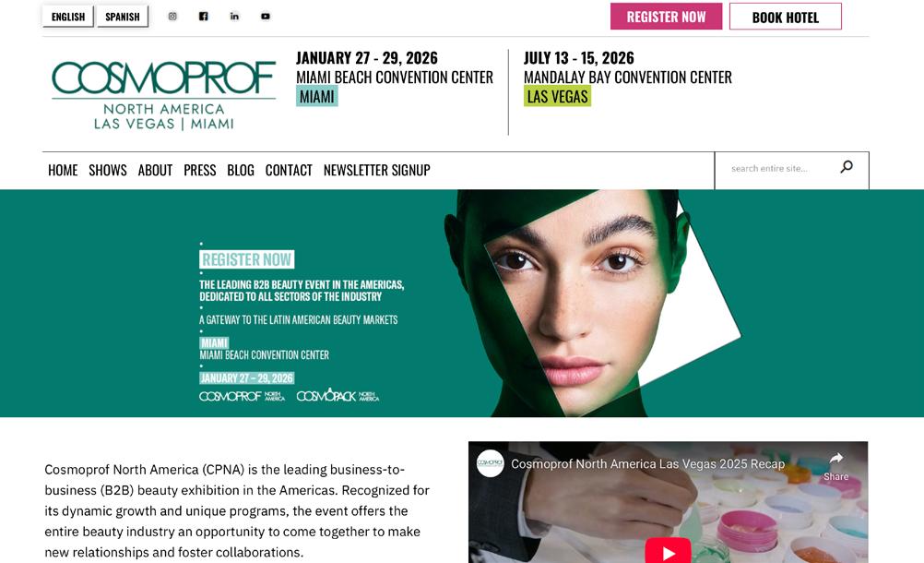Switch language to English
Viewport: 924px width, 563px height.
pyautogui.click(x=67, y=17)
